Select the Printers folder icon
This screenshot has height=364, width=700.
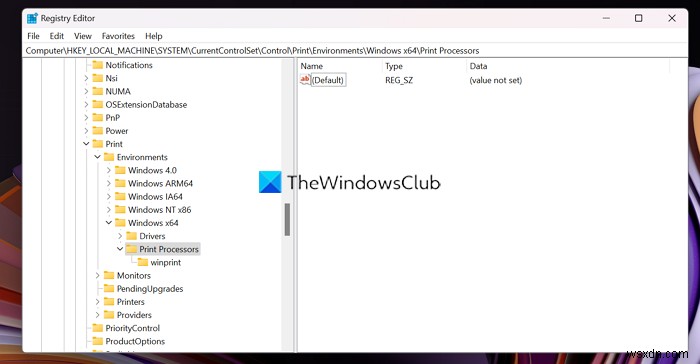point(109,302)
